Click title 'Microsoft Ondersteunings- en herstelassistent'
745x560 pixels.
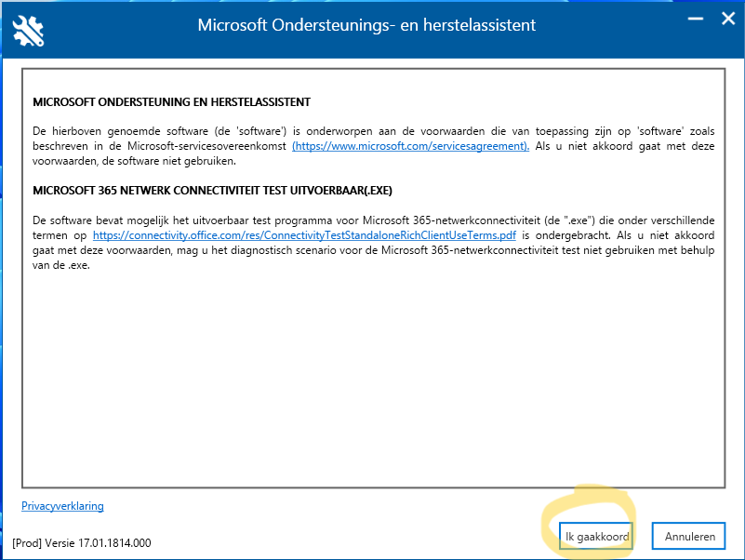[366, 25]
